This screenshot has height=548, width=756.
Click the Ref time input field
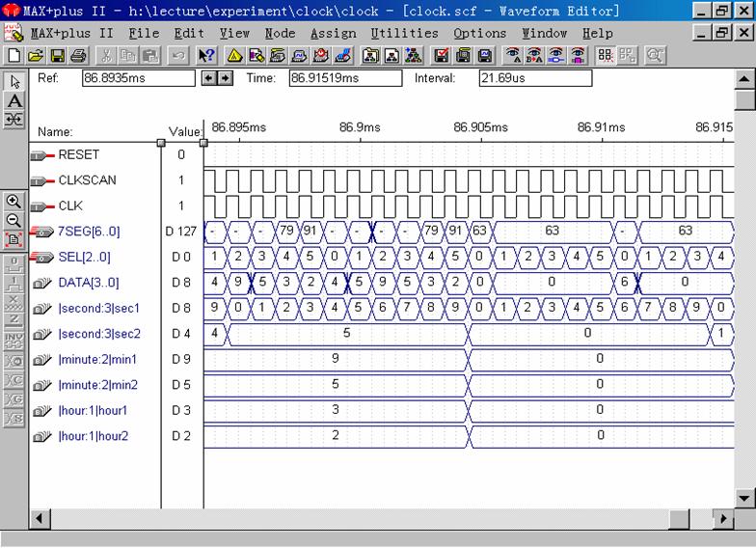point(139,78)
